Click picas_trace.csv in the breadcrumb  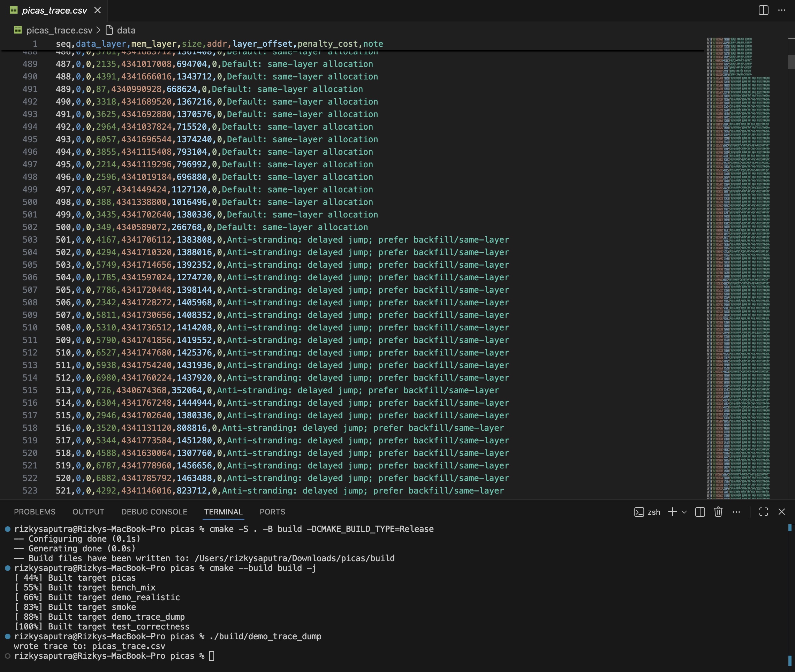pos(59,30)
